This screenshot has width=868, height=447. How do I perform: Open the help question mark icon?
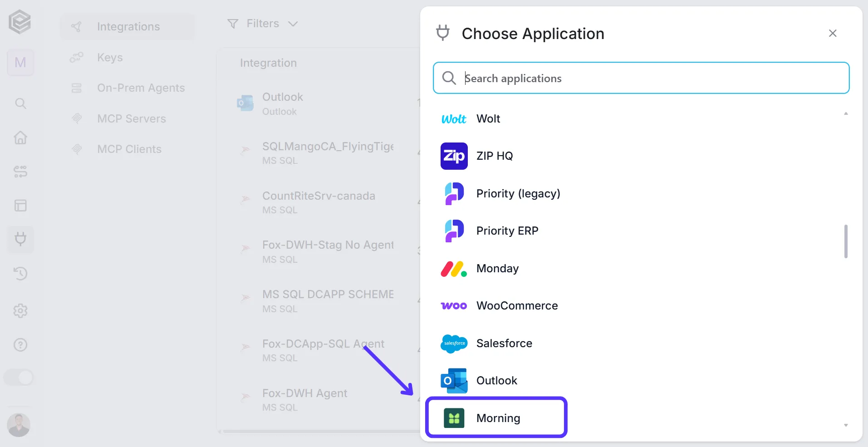(20, 345)
